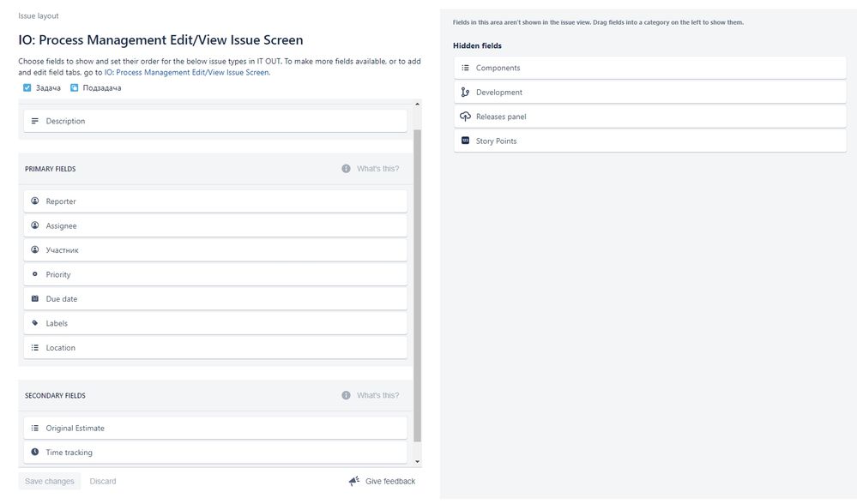Screen dimensions: 857x504
Task: Click the Due date calendar icon
Action: tap(34, 298)
